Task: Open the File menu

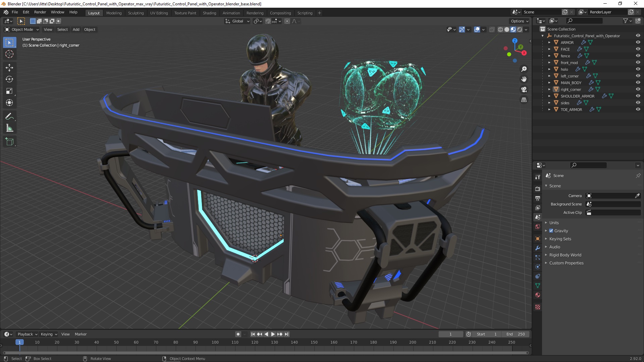Action: 15,12
